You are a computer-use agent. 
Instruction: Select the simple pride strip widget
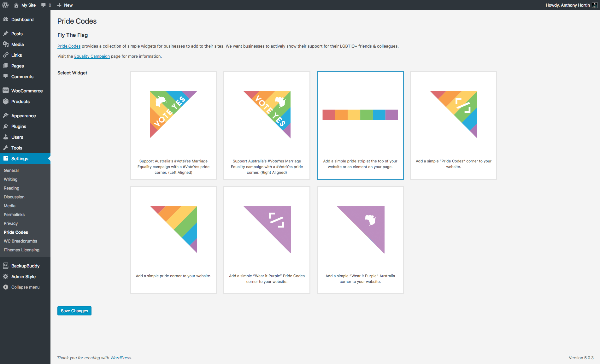[x=360, y=126]
